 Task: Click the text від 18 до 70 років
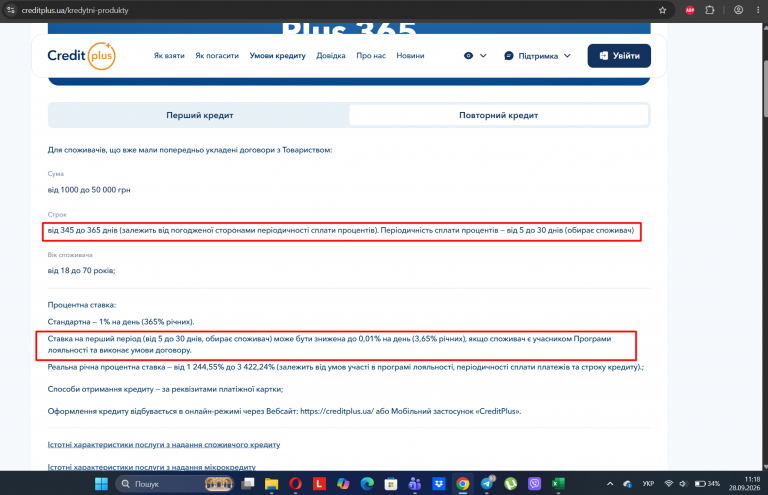tap(81, 271)
